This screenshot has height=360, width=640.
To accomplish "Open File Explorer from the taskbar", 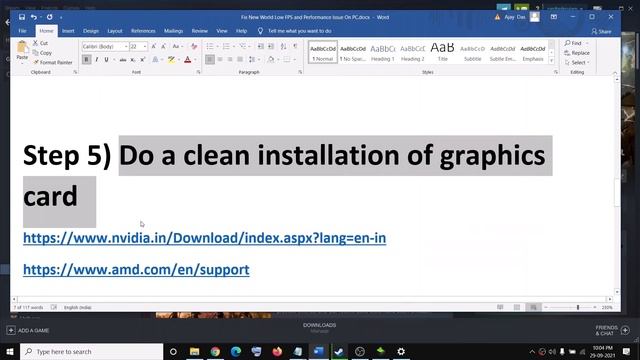I will pos(194,351).
